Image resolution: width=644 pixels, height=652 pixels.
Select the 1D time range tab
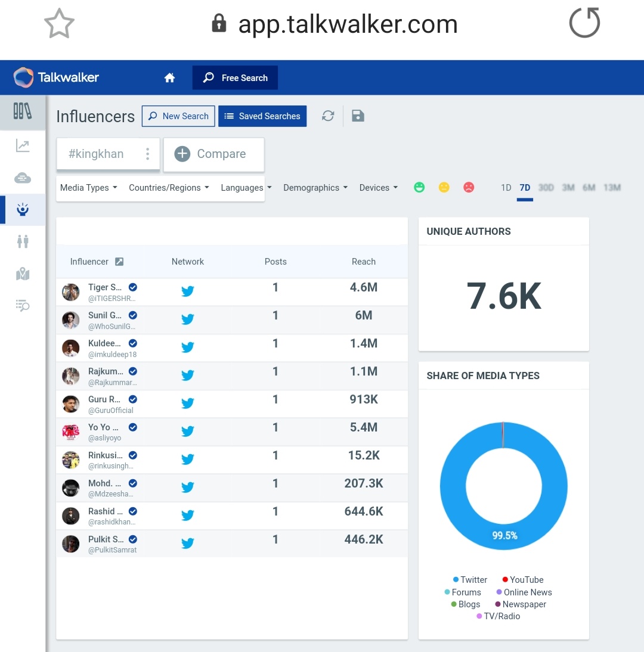[506, 188]
